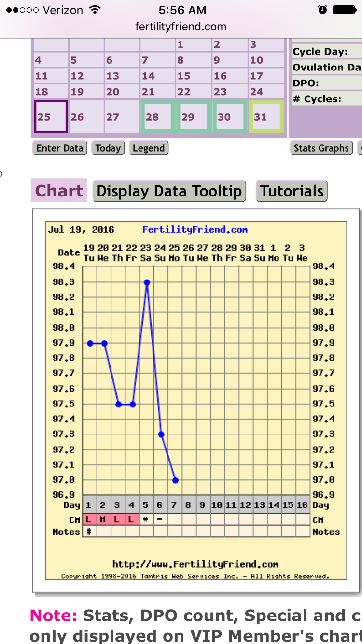The image size is (362, 644).
Task: Tap the 98.3 temperature point on Saturday
Action: tap(147, 282)
